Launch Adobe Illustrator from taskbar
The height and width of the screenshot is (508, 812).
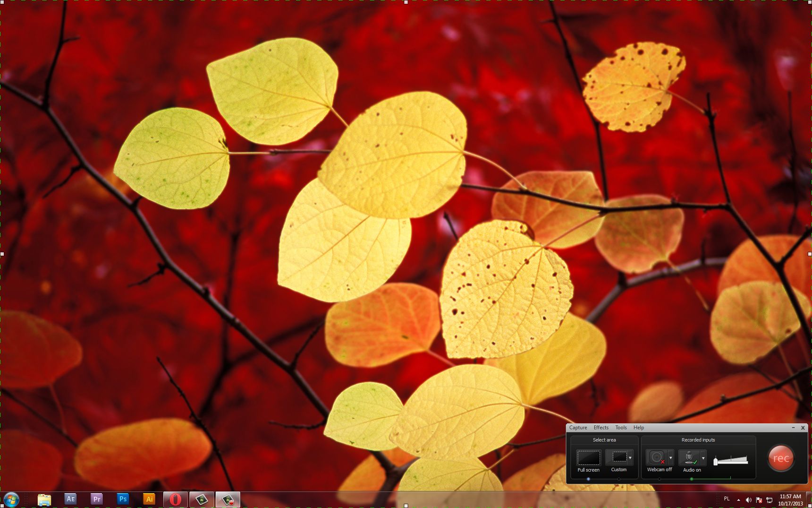click(x=149, y=499)
